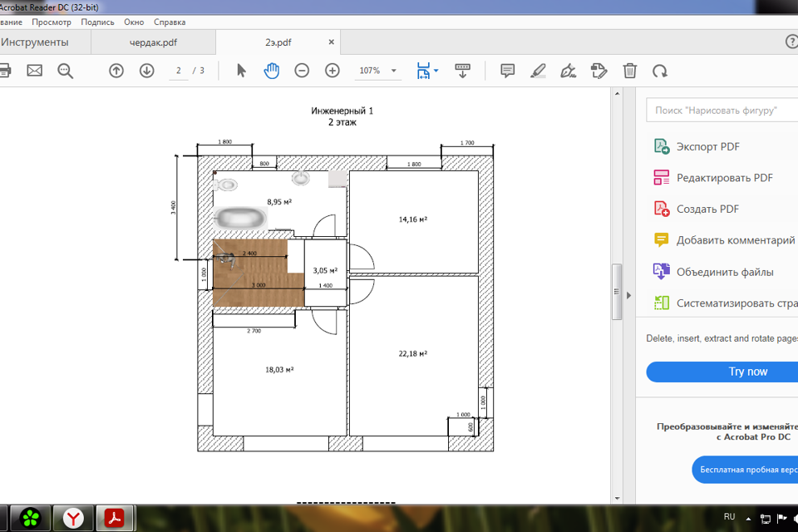Switch to the 2э.pdf tab

[278, 42]
